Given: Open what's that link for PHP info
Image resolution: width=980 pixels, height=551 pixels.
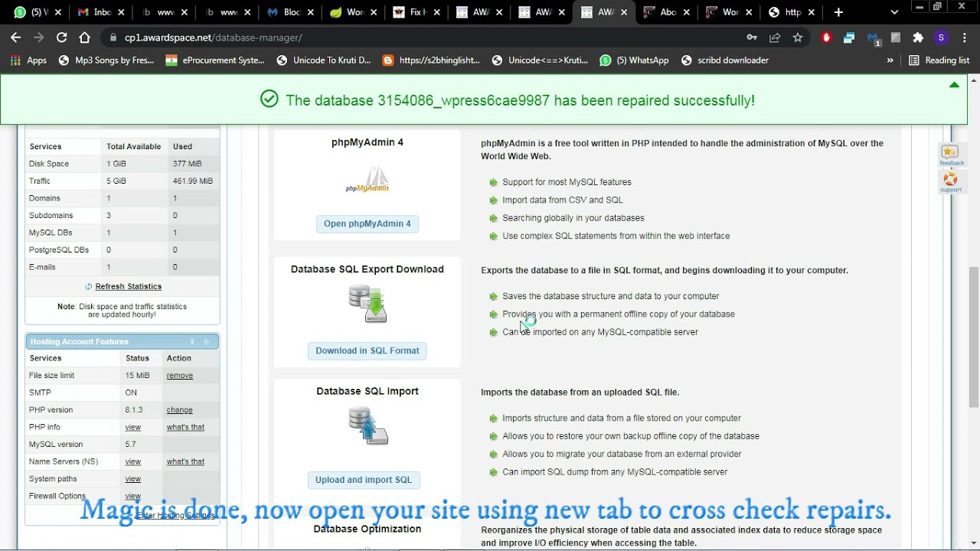Looking at the screenshot, I should 185,427.
